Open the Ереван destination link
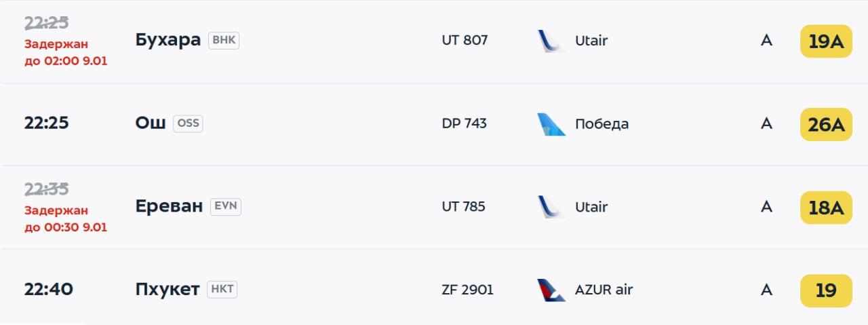Viewport: 868px width, 325px height. [169, 206]
